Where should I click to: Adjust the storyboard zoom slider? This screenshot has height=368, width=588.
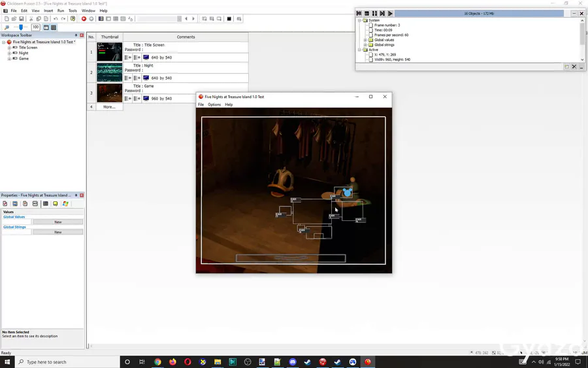(x=21, y=27)
